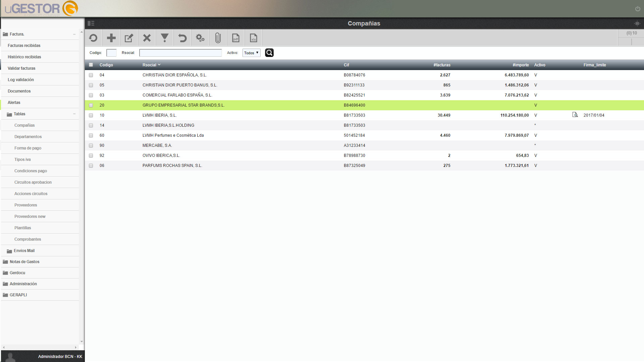
Task: Select all rows with header checkbox
Action: [91, 65]
